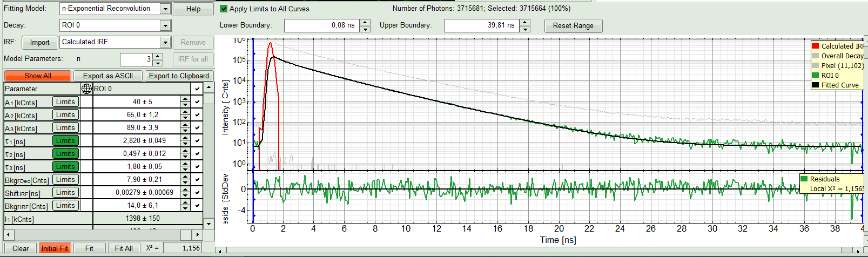Click the Show All button
Screen dimensions: 868x257
click(38, 76)
